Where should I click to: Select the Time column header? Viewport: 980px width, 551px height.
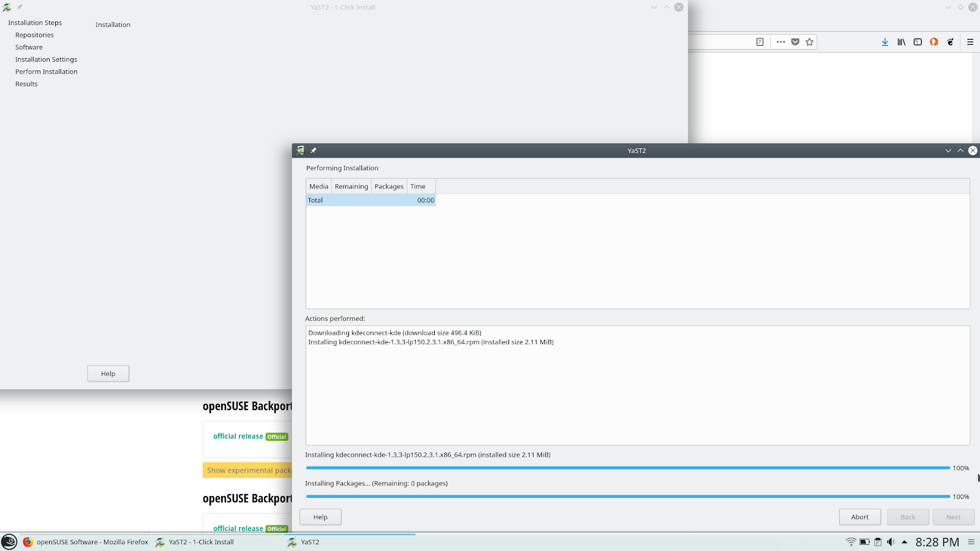click(x=421, y=187)
